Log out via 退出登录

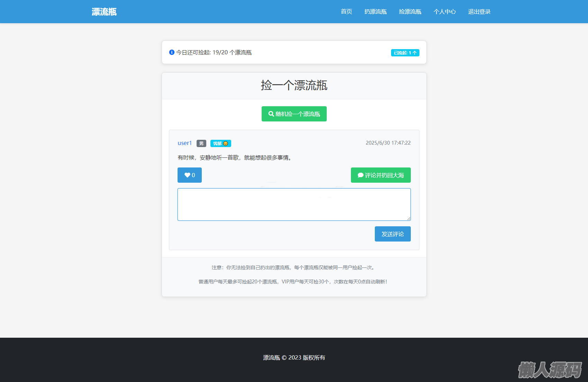pos(479,12)
